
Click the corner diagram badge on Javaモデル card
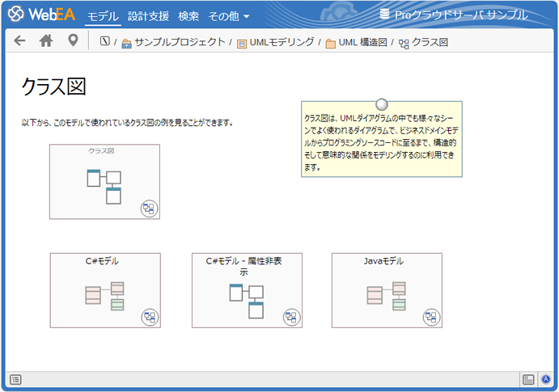(x=431, y=317)
